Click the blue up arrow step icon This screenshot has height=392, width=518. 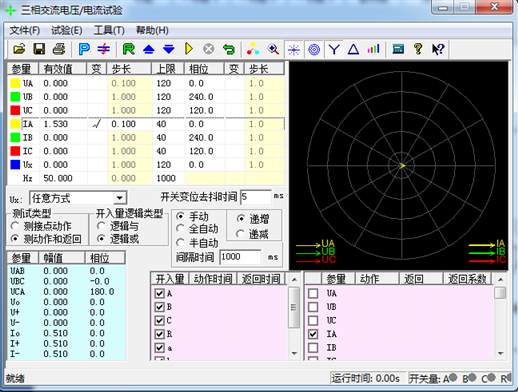[149, 49]
